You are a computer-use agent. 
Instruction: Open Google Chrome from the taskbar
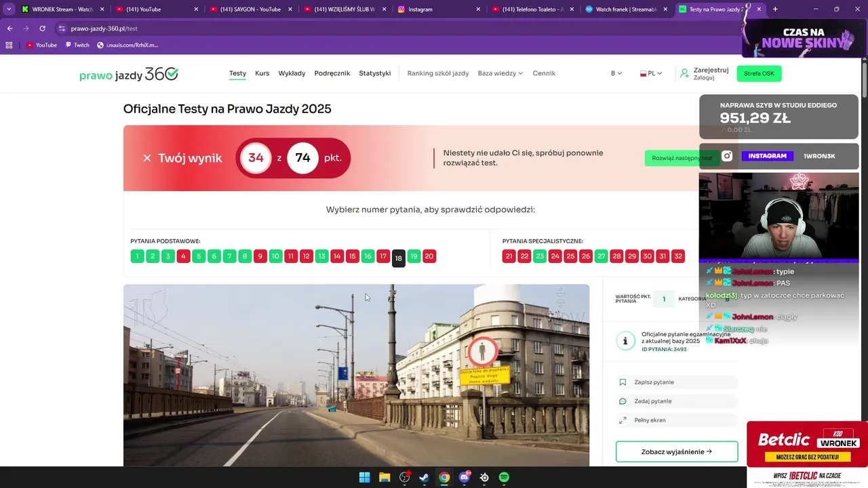point(443,477)
